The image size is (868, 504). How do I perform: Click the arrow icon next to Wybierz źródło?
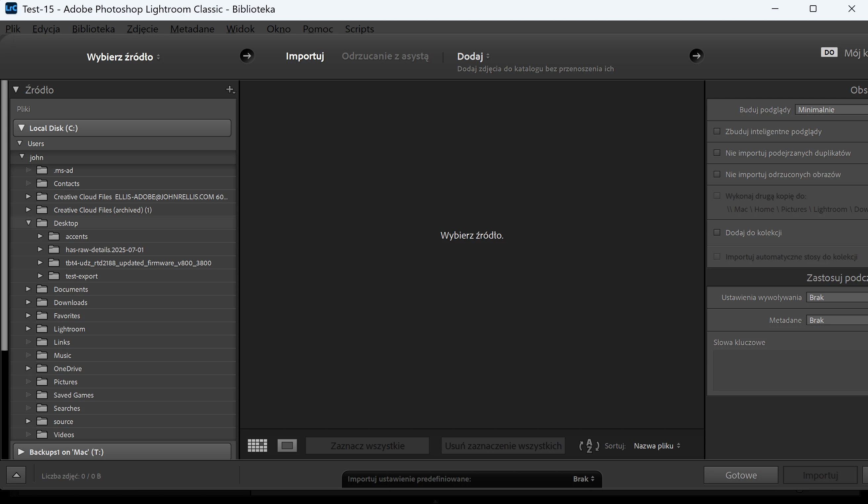[247, 56]
